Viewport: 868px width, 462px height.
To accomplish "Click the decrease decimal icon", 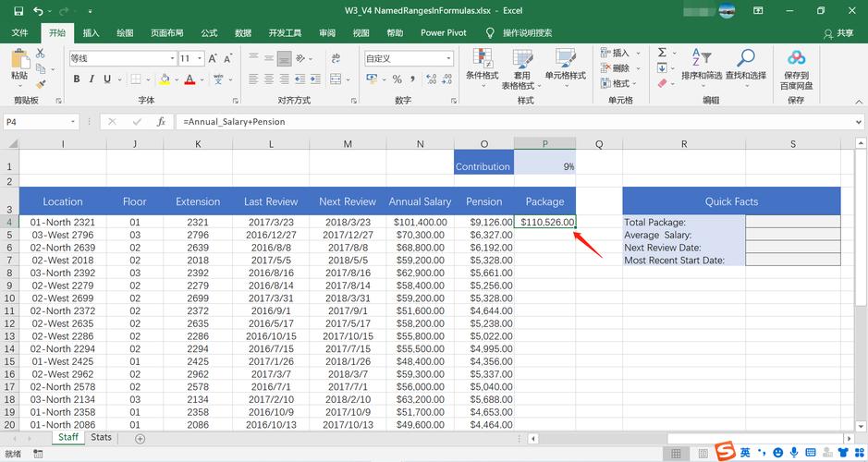I will pos(446,79).
